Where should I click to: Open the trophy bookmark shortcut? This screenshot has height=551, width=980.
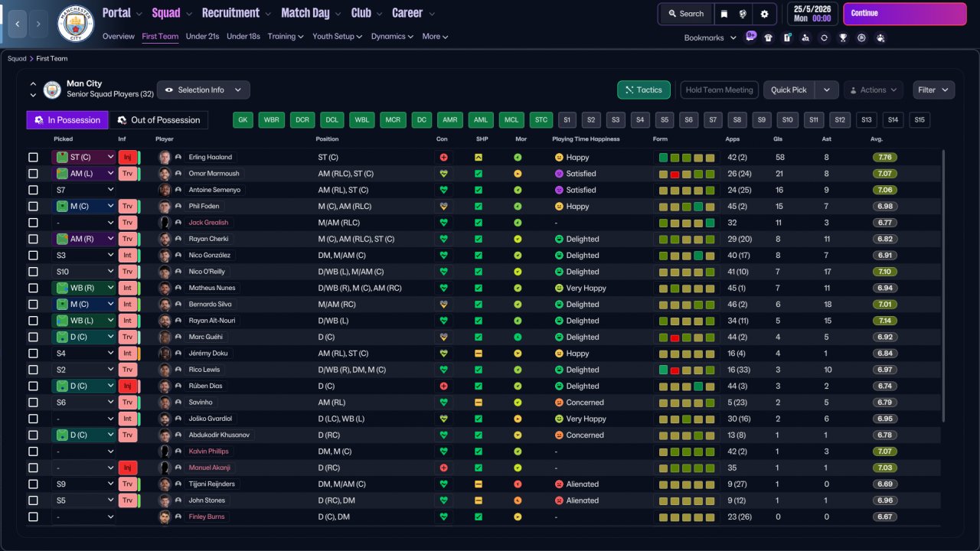(x=843, y=37)
